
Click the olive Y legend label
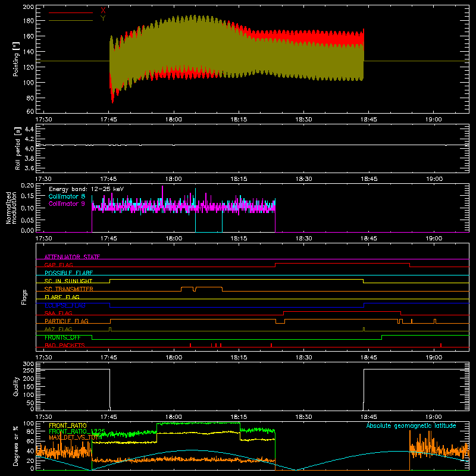coord(103,18)
